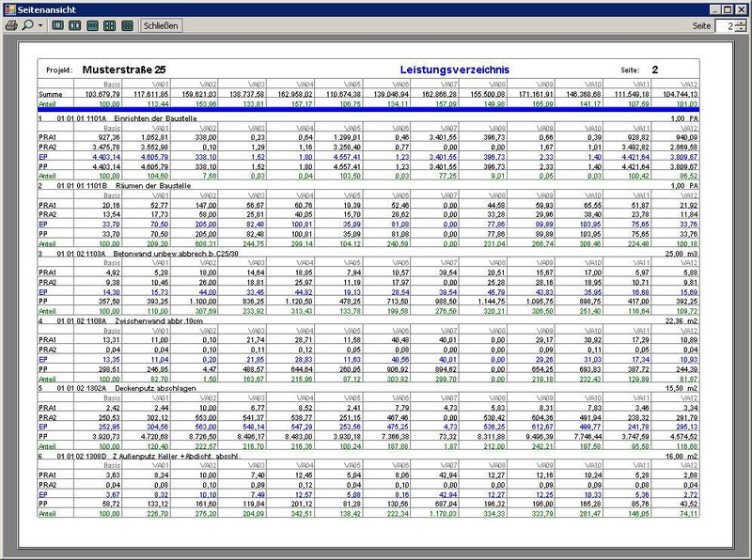Image resolution: width=752 pixels, height=560 pixels.
Task: Increase page number with up arrow
Action: click(x=741, y=22)
